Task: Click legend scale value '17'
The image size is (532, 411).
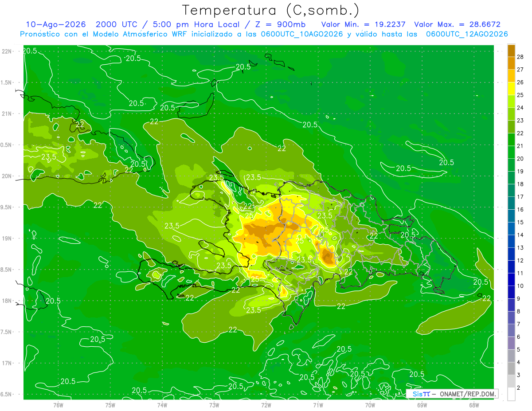Action: [520, 197]
